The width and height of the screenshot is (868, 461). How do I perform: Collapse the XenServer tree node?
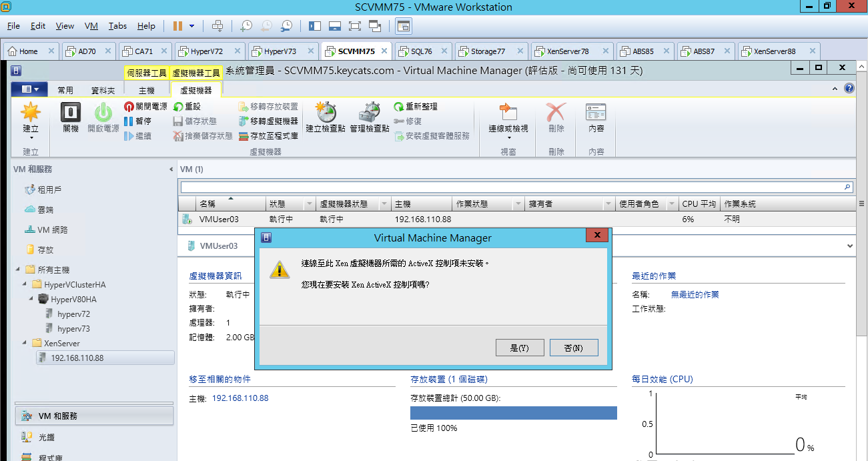pyautogui.click(x=24, y=344)
